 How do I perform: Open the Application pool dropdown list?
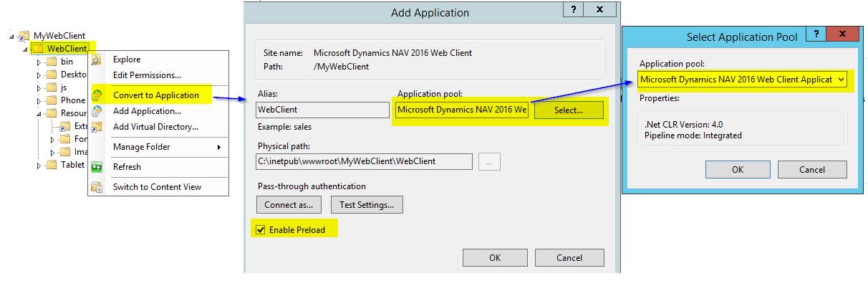(839, 80)
